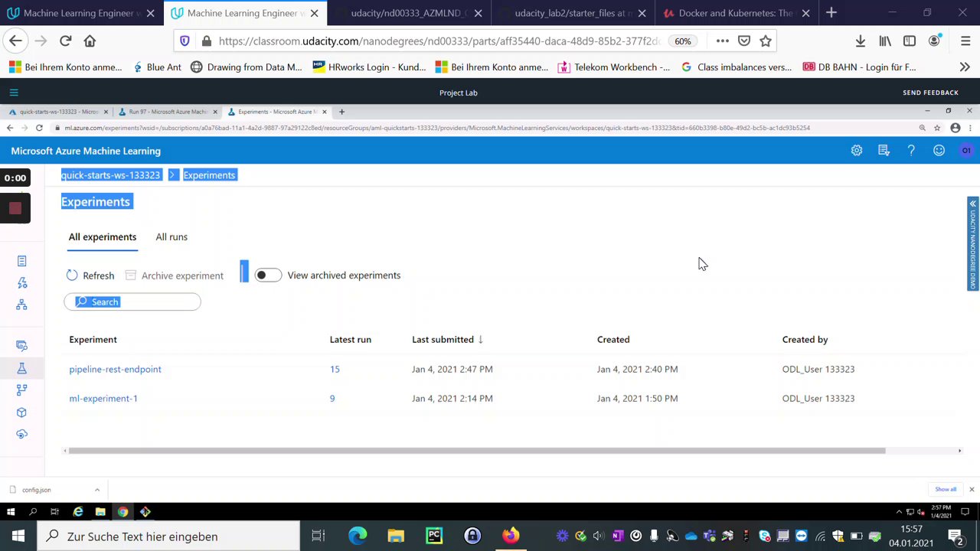This screenshot has width=980, height=551.
Task: Launch PyCharm from the Windows taskbar
Action: click(x=434, y=536)
